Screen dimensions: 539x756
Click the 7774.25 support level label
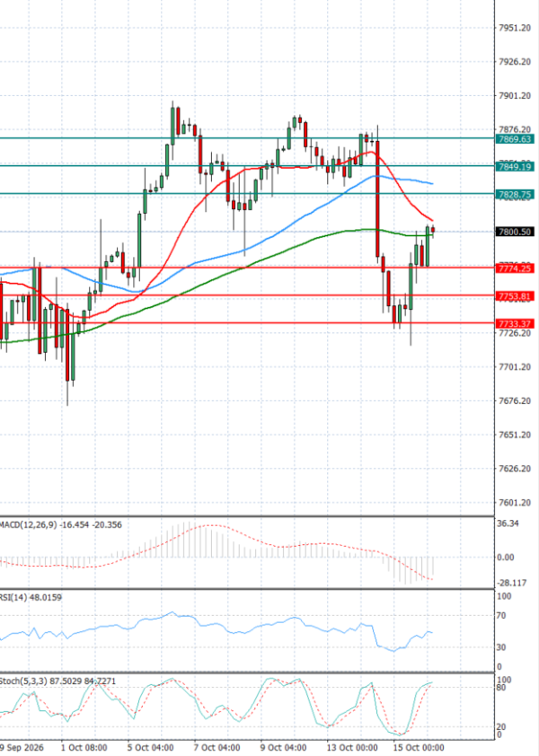[515, 268]
